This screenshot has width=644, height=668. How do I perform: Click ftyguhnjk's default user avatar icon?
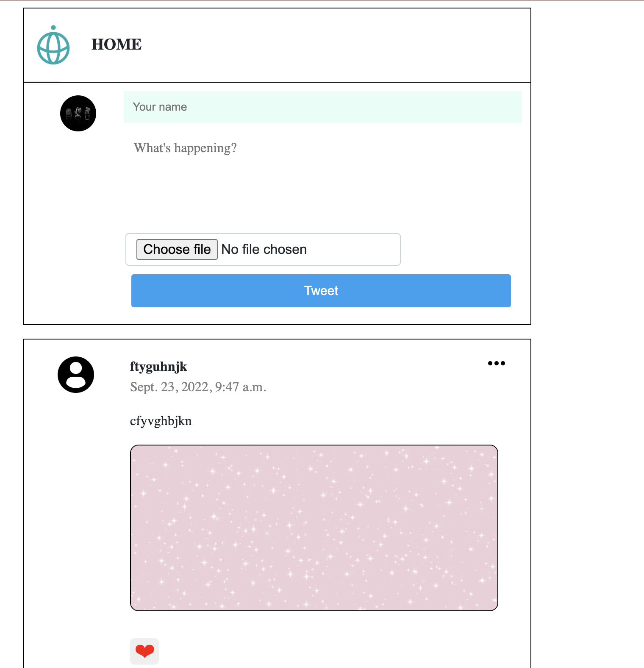(x=76, y=375)
